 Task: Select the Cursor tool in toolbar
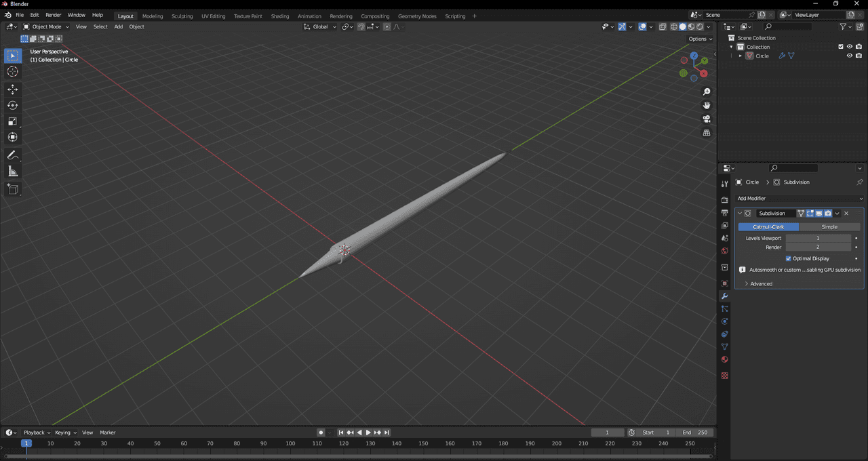13,72
